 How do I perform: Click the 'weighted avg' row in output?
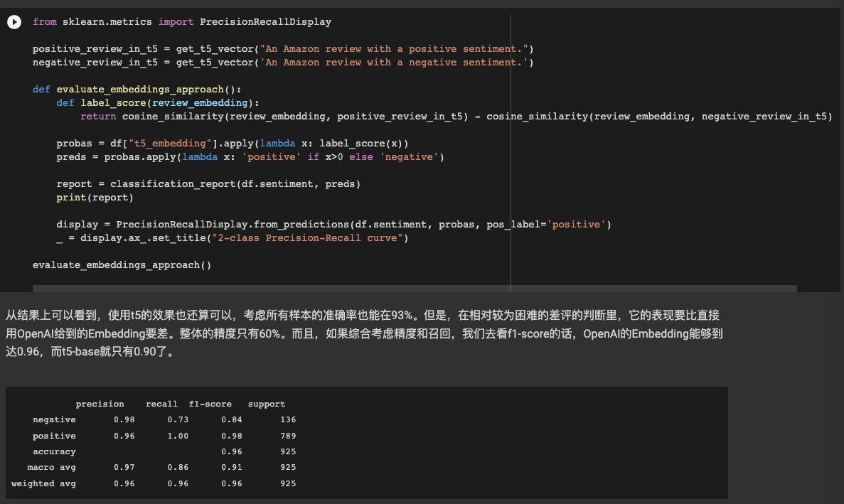coord(154,483)
